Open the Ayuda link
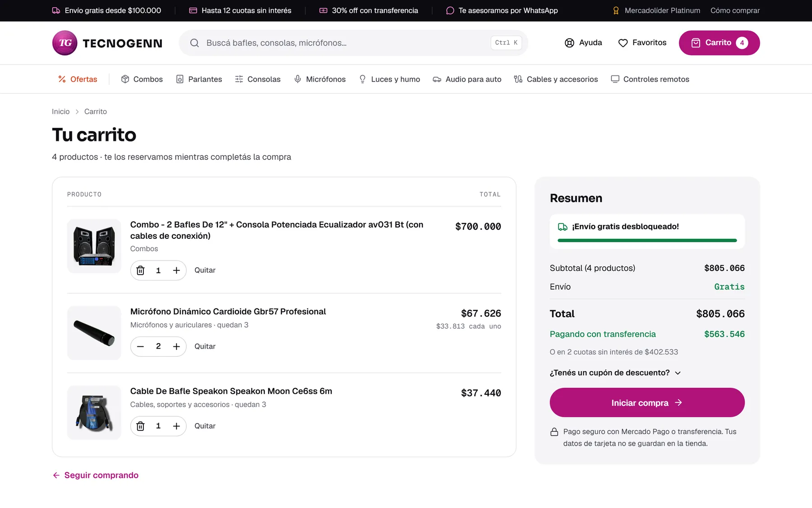The width and height of the screenshot is (812, 508). [x=583, y=43]
